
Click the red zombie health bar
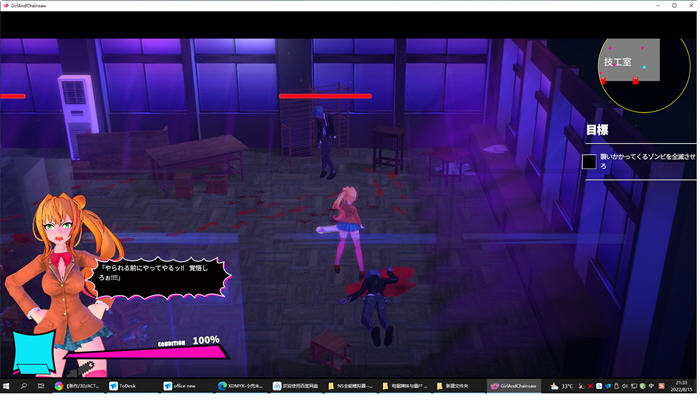pyautogui.click(x=325, y=96)
